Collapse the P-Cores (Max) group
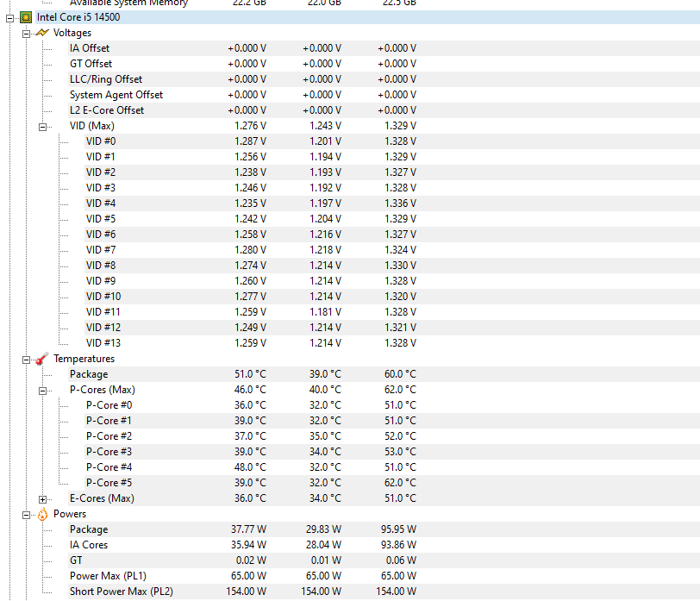Image resolution: width=700 pixels, height=601 pixels. (x=42, y=391)
